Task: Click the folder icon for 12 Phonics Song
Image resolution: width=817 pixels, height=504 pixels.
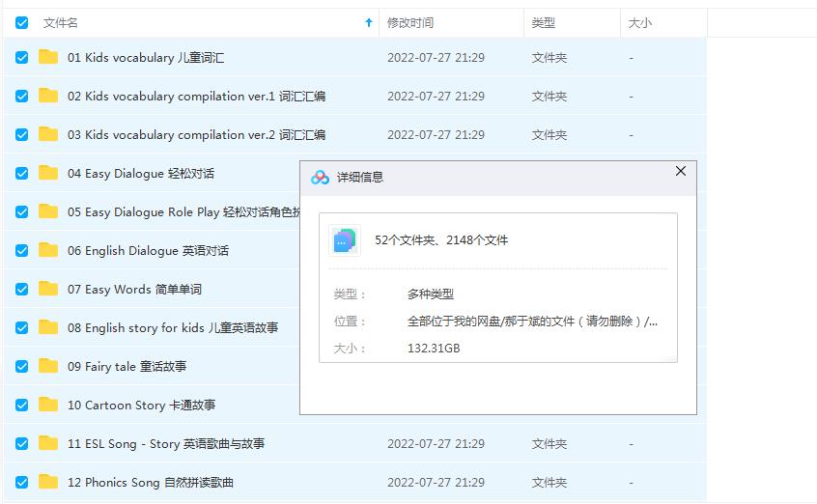Action: pyautogui.click(x=48, y=482)
